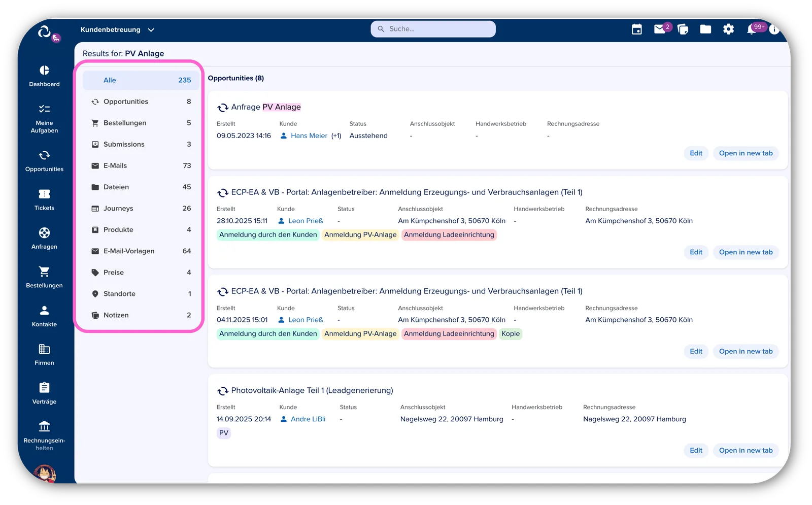Filter results by Bestellungen (5)
812x505 pixels.
pos(141,123)
